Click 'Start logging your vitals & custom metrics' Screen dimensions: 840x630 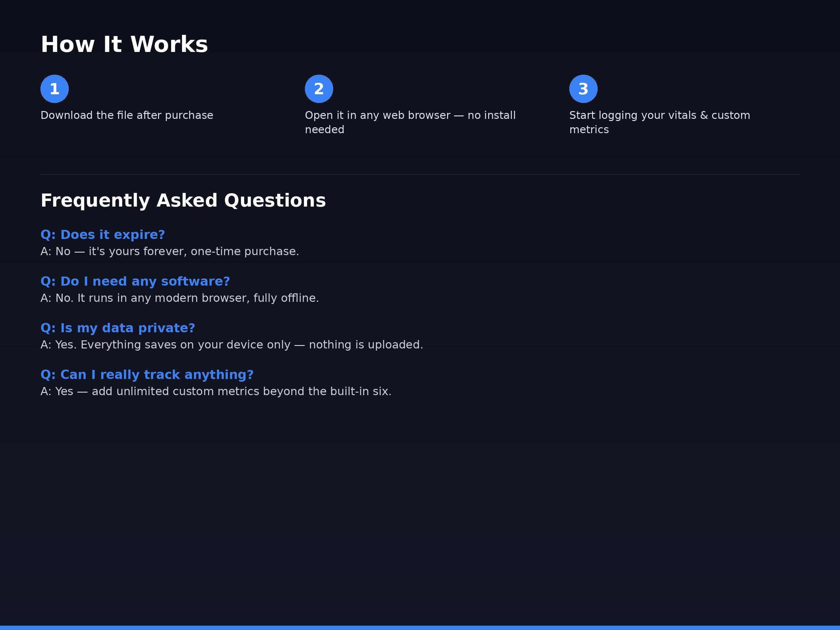[x=660, y=122]
